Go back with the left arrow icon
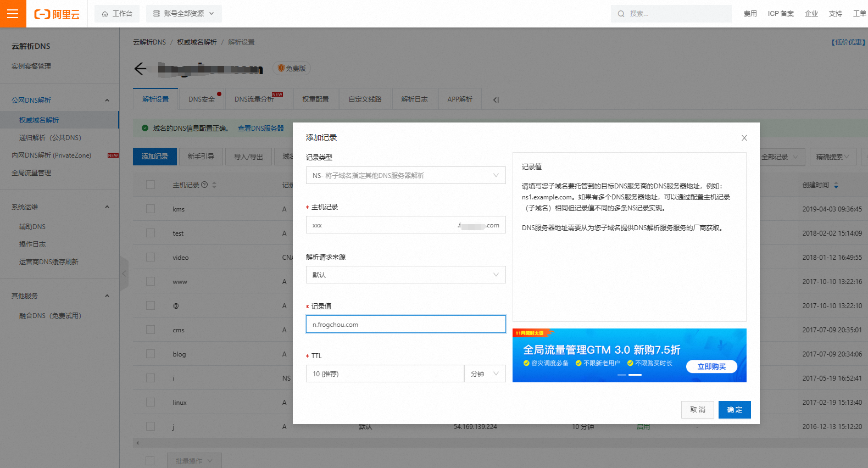This screenshot has width=868, height=468. point(141,69)
